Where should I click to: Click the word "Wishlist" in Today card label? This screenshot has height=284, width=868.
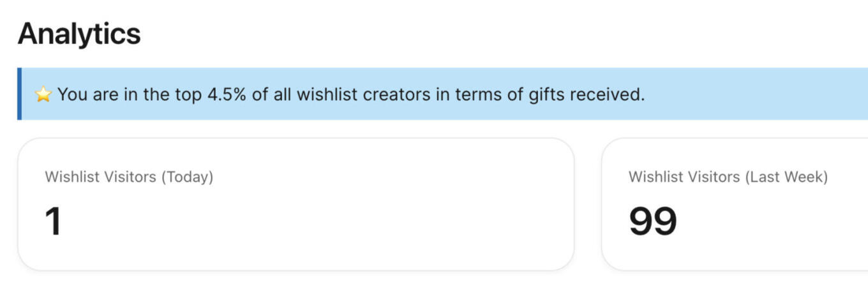coord(68,177)
